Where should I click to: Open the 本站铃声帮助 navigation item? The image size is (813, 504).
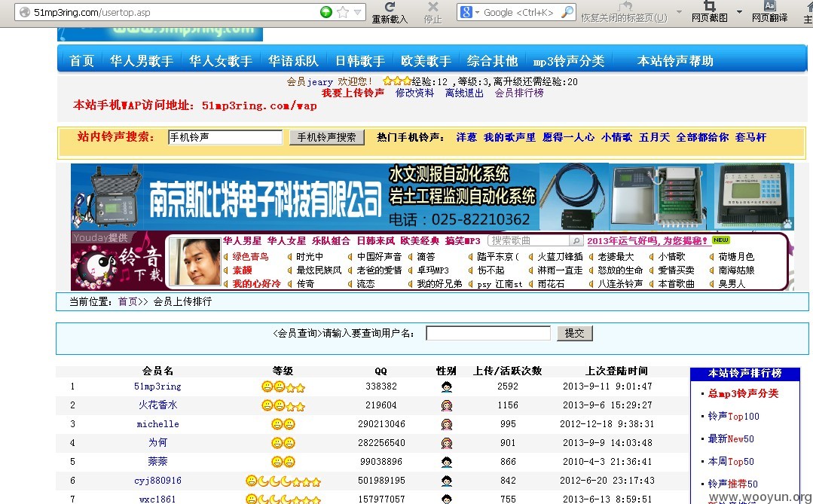click(675, 61)
